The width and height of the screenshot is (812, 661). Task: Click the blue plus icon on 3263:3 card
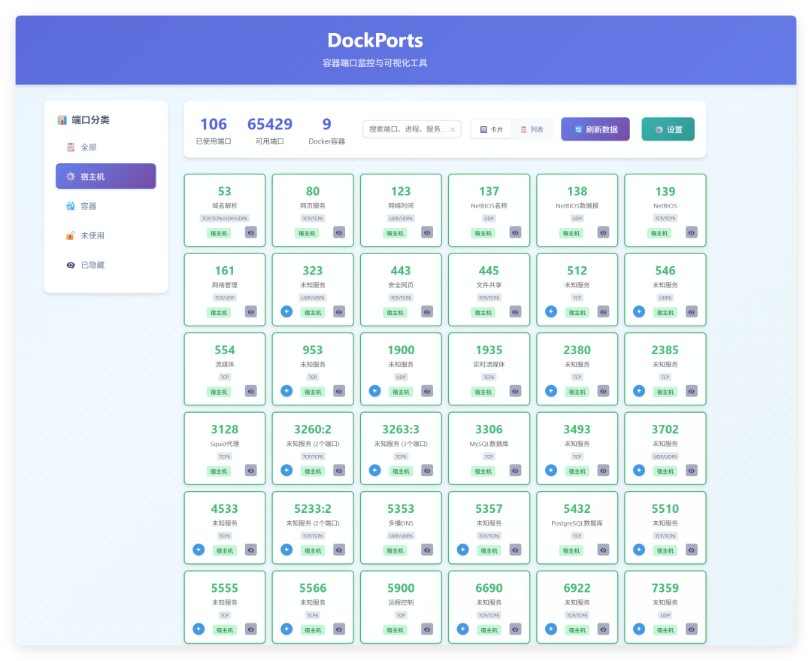375,470
